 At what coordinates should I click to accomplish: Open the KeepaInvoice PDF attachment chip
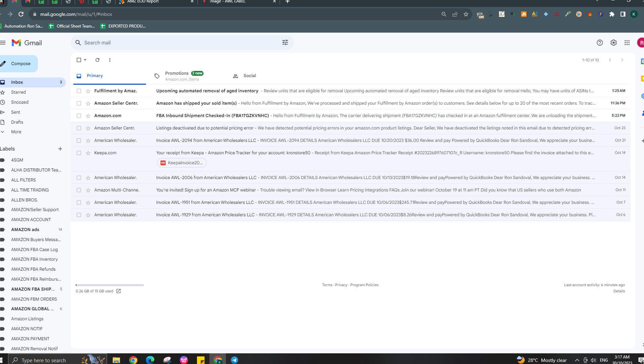(182, 163)
